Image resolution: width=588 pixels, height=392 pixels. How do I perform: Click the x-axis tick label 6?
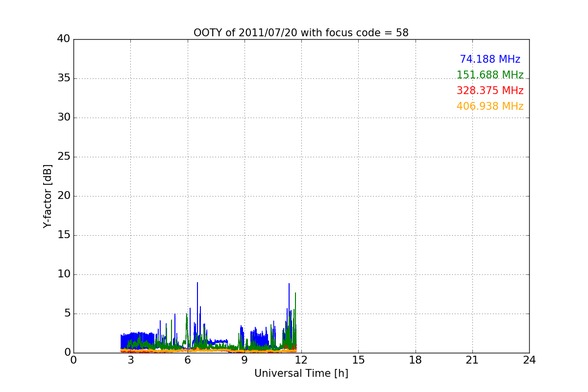tap(187, 360)
